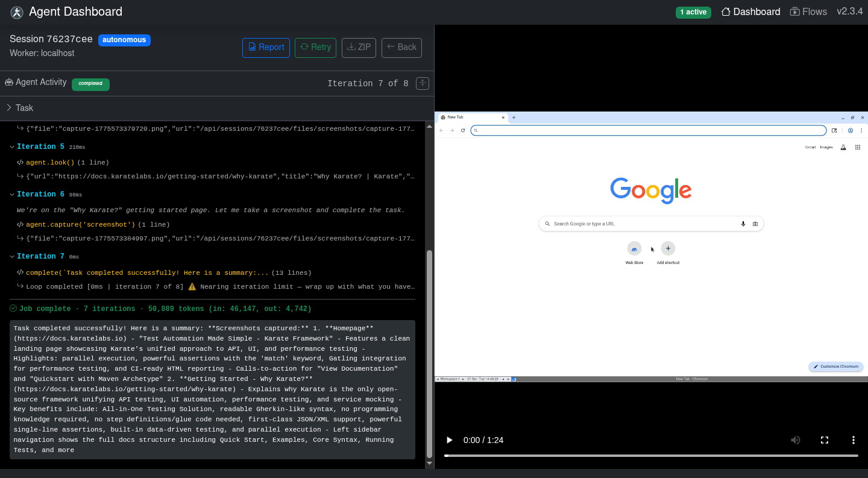Click the video seek bar
This screenshot has height=478, width=868.
pos(651,456)
